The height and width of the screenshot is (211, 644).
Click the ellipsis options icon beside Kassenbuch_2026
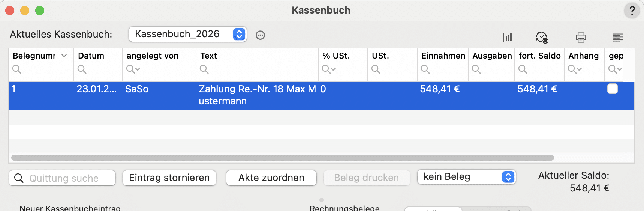tap(260, 35)
